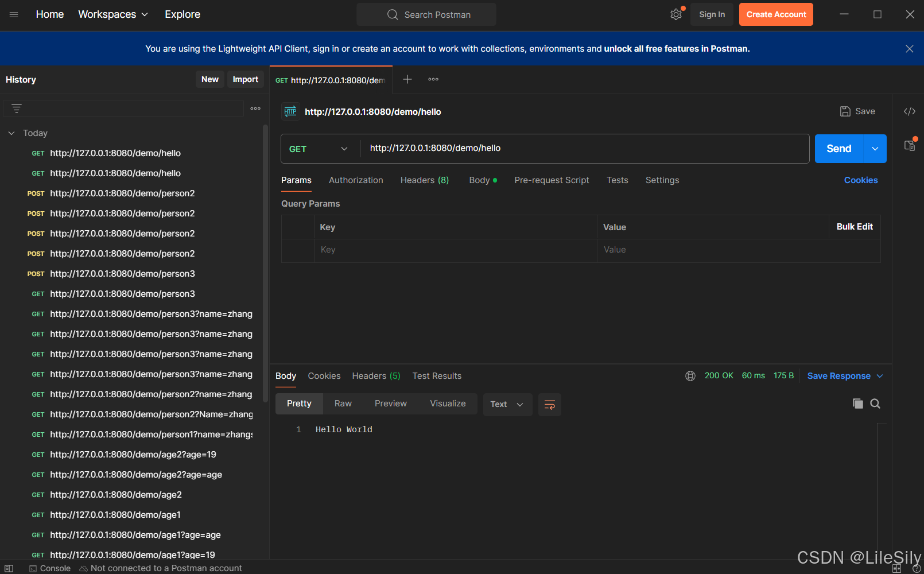The image size is (924, 574).
Task: Click the Import button
Action: click(245, 80)
